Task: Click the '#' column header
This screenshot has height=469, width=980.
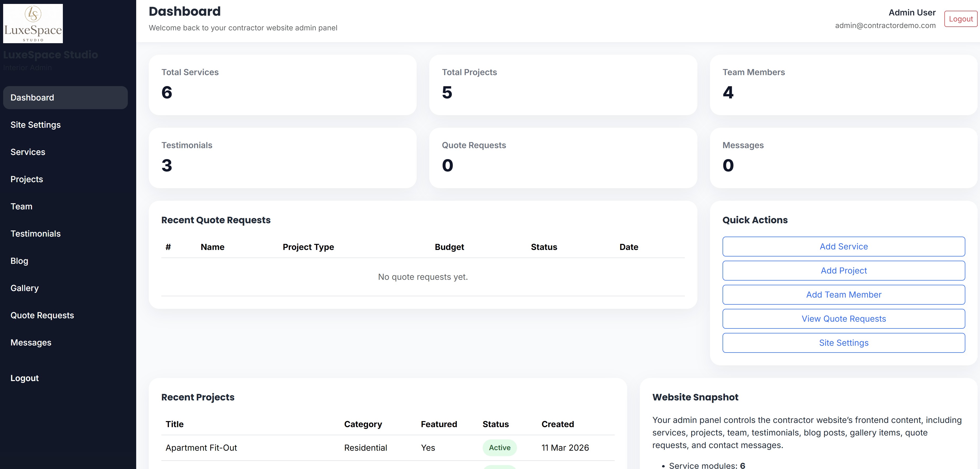Action: tap(168, 247)
